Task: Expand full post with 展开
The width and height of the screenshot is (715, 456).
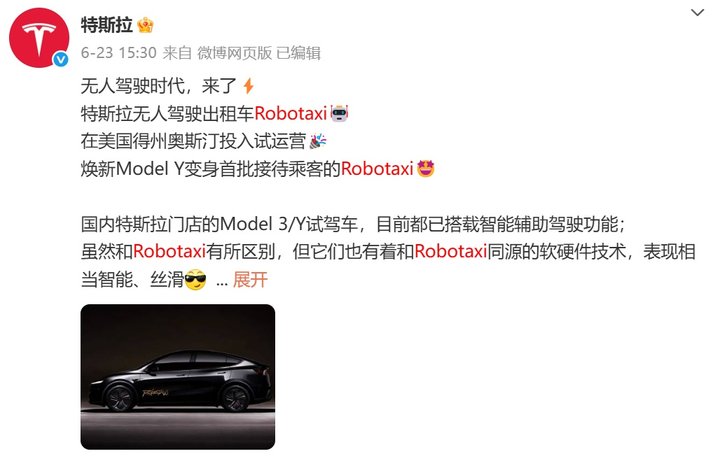Action: click(x=250, y=280)
